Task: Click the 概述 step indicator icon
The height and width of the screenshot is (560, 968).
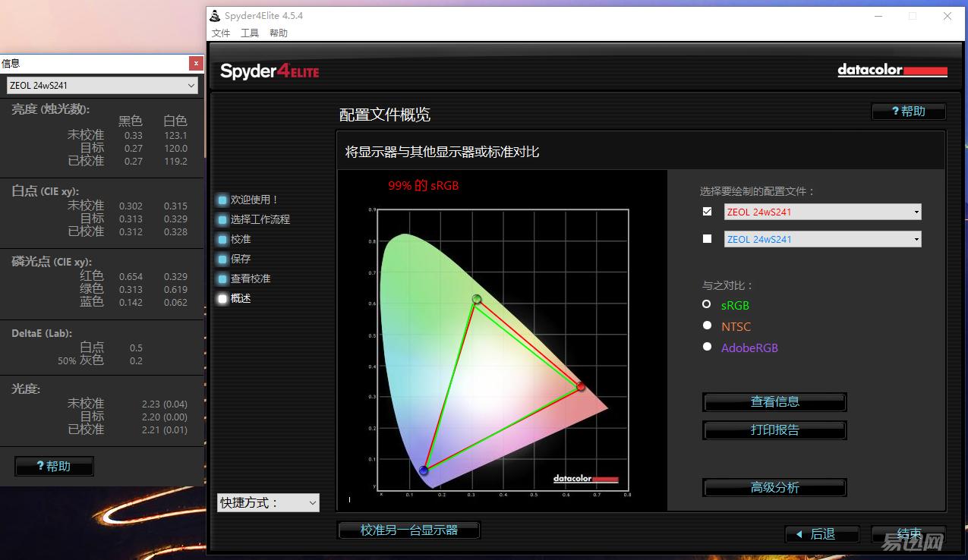Action: point(222,298)
